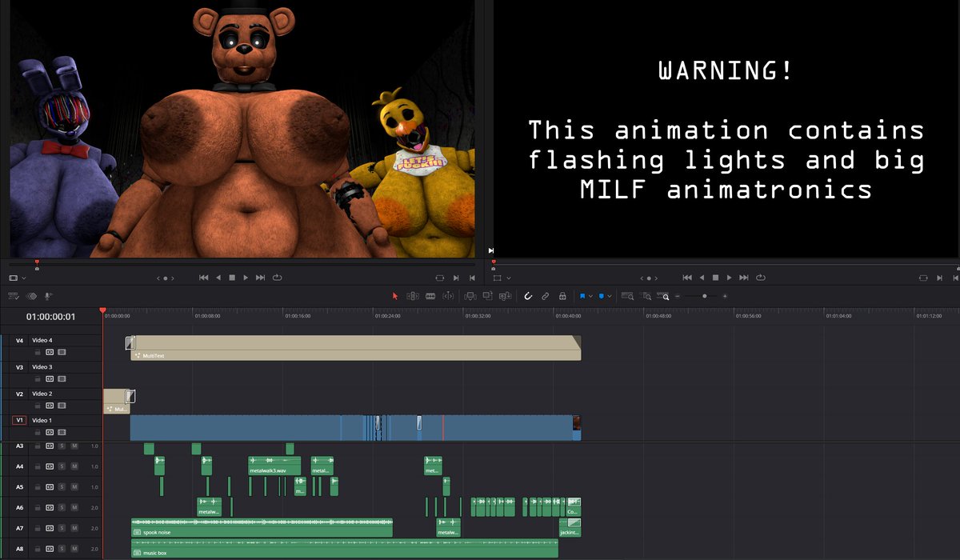The image size is (960, 560).
Task: Click Mark In icon in source viewer
Action: pyautogui.click(x=456, y=278)
